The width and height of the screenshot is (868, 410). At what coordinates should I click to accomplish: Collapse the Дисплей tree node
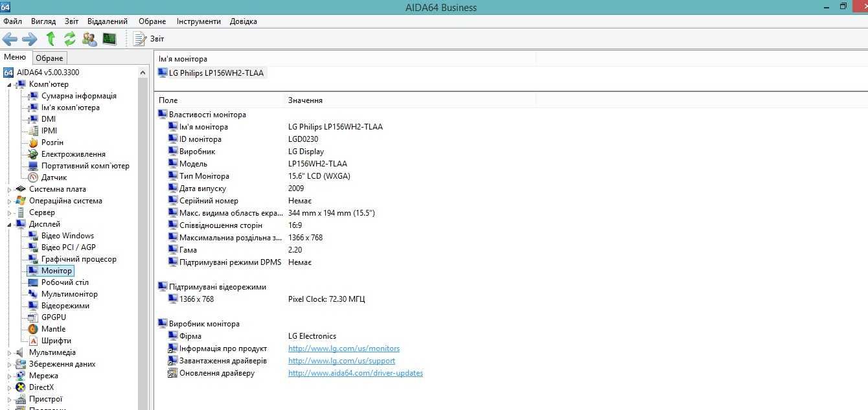(x=10, y=224)
